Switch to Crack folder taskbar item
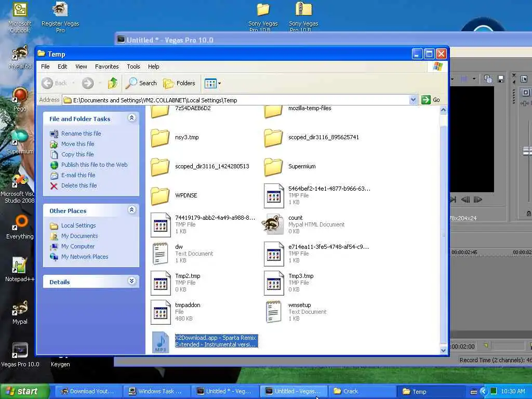 click(362, 391)
